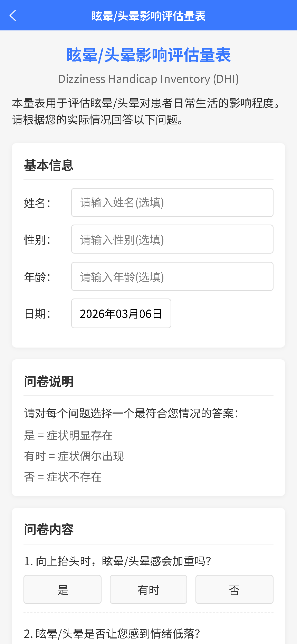Click the 问卷内容 section heading

[x=49, y=530]
